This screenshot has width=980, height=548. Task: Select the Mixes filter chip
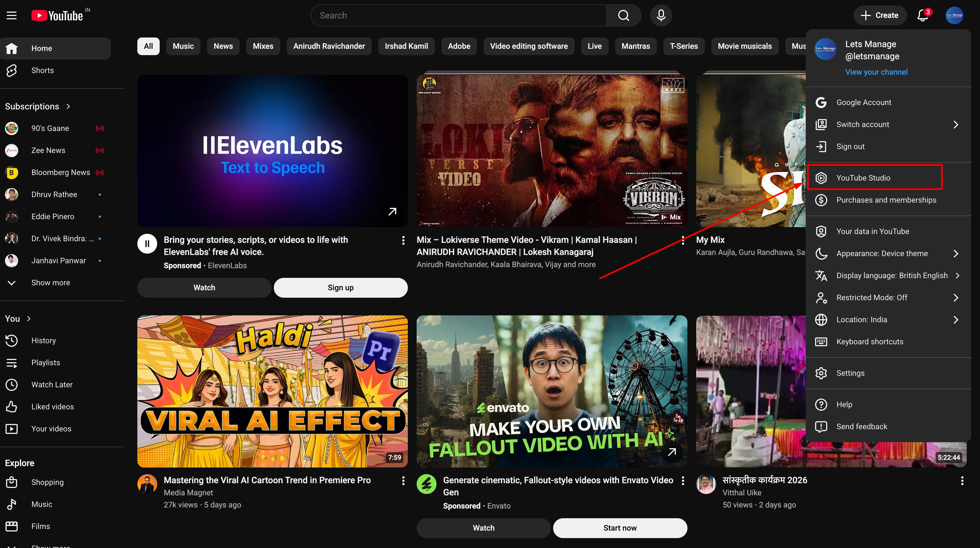click(263, 46)
